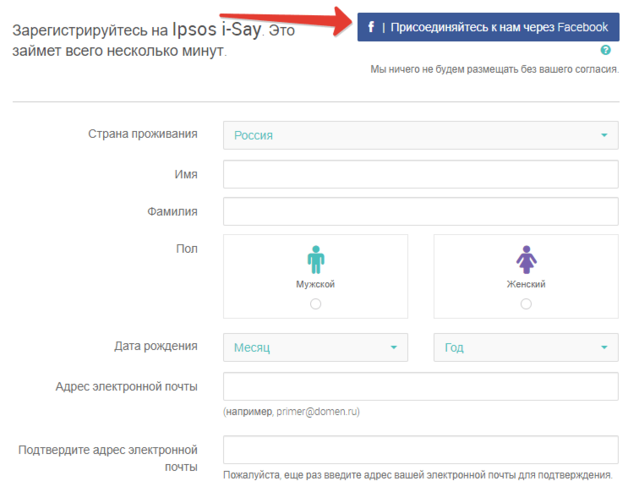This screenshot has height=492, width=628.
Task: Click the Facebook 'f' logo icon
Action: click(x=371, y=27)
